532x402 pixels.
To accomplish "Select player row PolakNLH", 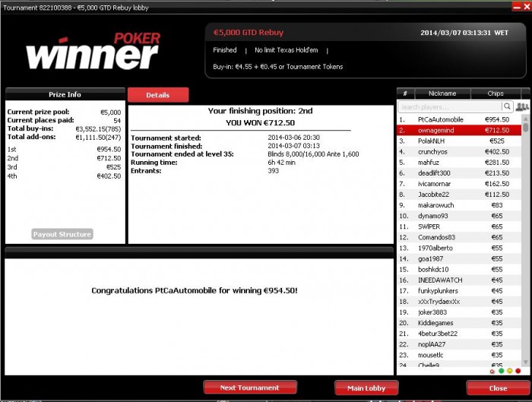I will (x=459, y=141).
